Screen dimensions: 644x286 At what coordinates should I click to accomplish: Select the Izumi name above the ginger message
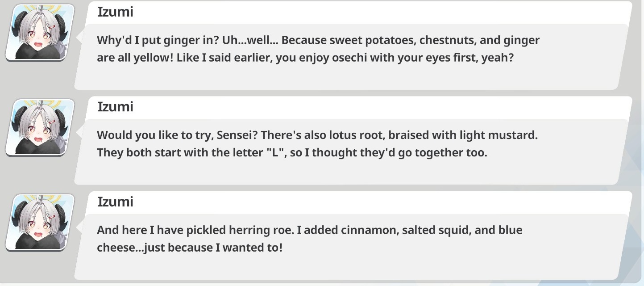click(115, 12)
